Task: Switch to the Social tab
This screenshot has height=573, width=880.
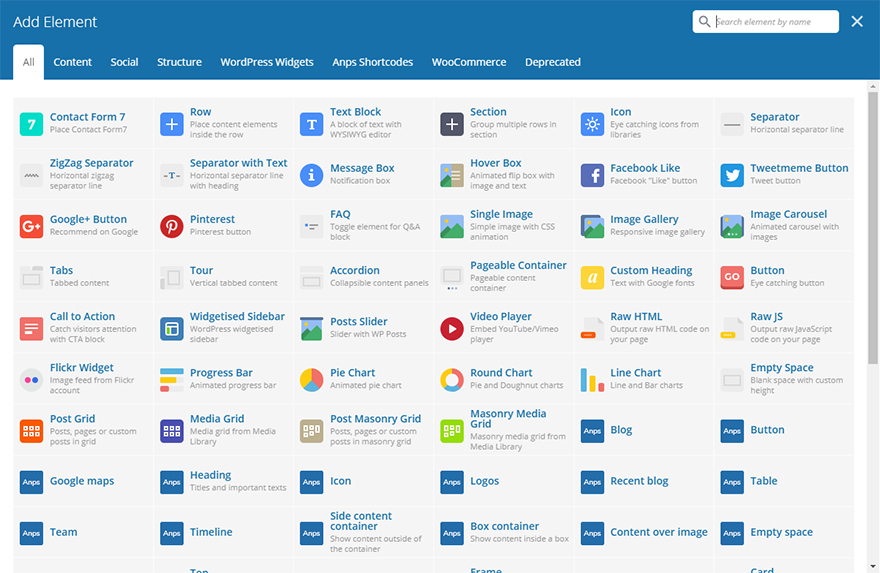Action: [124, 62]
